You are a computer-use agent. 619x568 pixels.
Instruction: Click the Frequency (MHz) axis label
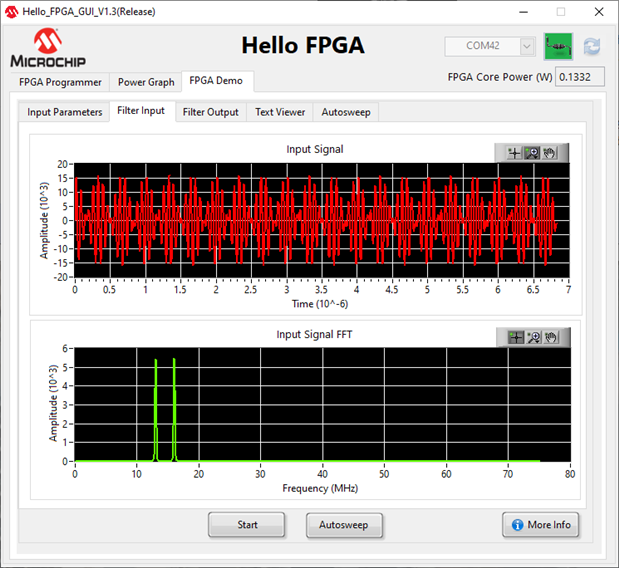coord(320,488)
